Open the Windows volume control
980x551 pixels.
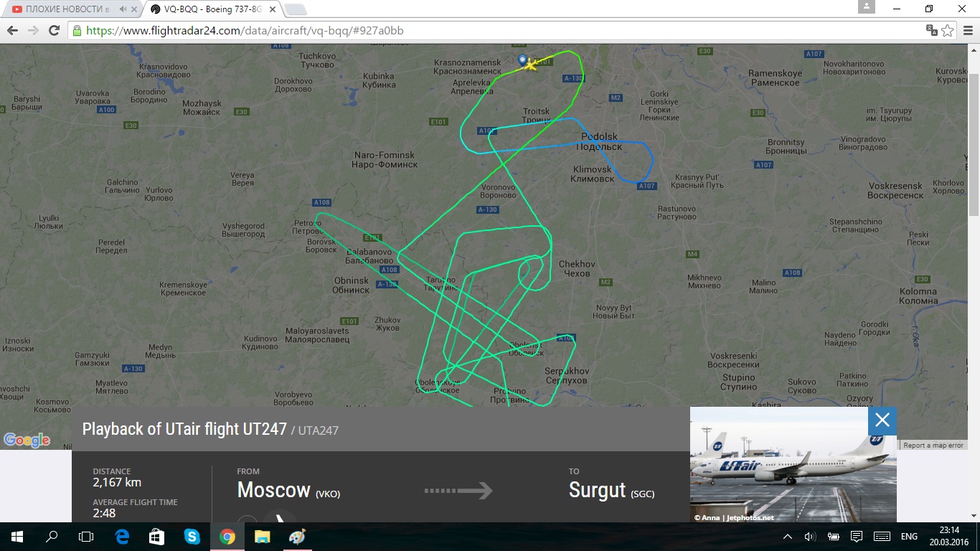tap(810, 537)
